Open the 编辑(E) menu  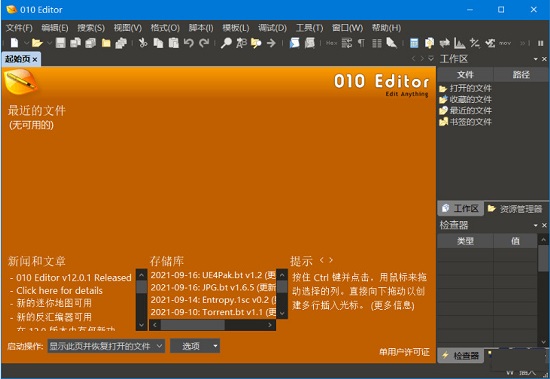[x=55, y=28]
